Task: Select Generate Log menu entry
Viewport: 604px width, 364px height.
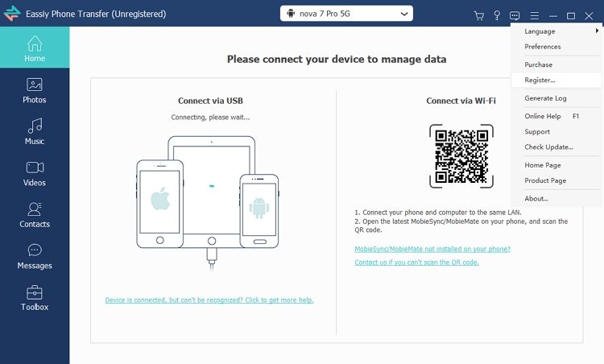Action: [556, 98]
